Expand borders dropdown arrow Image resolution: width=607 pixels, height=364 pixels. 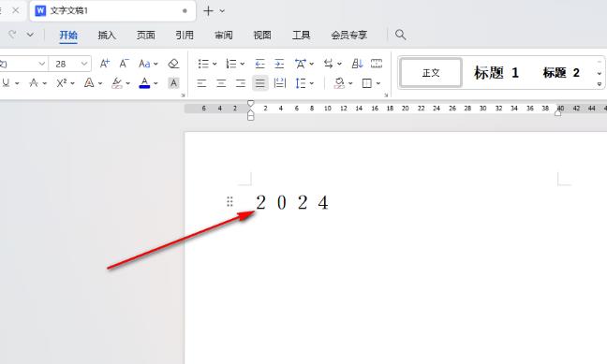pos(378,83)
